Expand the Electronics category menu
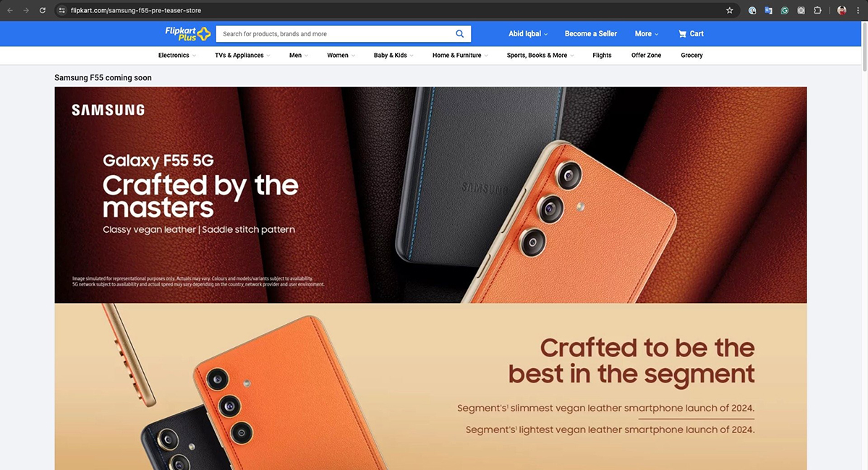The width and height of the screenshot is (868, 470). (x=177, y=56)
